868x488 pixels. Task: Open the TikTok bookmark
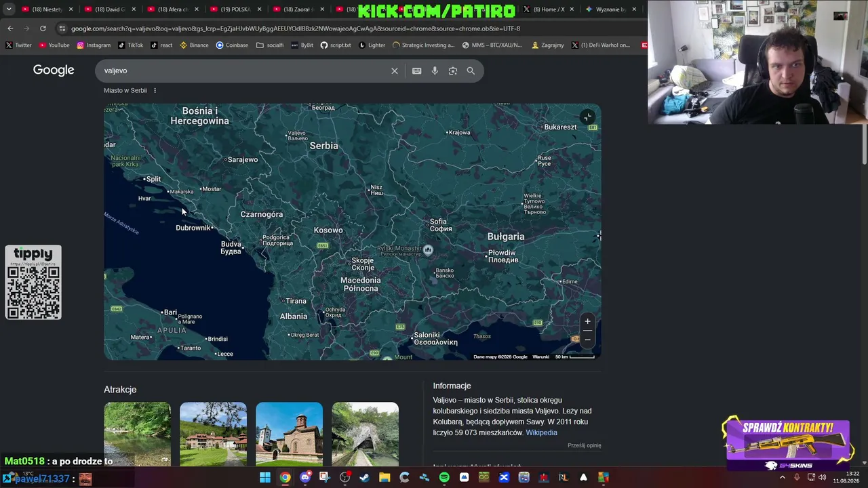coord(131,45)
